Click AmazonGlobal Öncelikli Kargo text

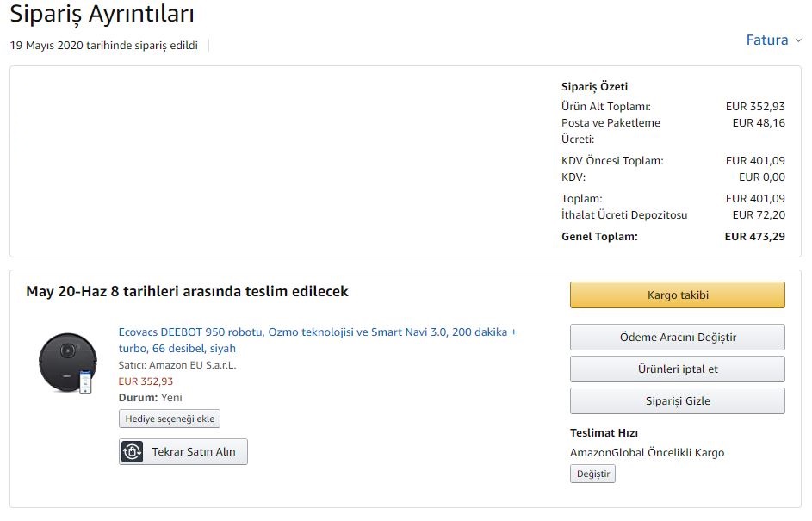(x=647, y=453)
